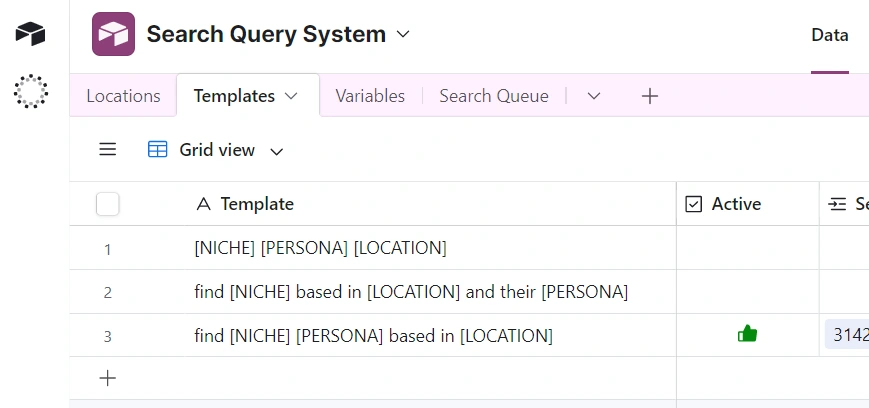Enable Active checkbox for row 1

(x=747, y=248)
